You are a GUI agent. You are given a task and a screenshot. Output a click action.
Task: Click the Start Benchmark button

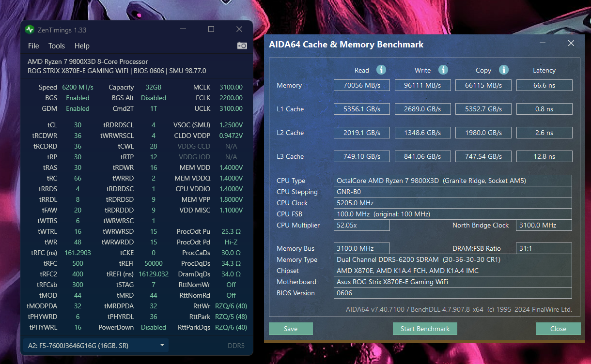pos(425,329)
